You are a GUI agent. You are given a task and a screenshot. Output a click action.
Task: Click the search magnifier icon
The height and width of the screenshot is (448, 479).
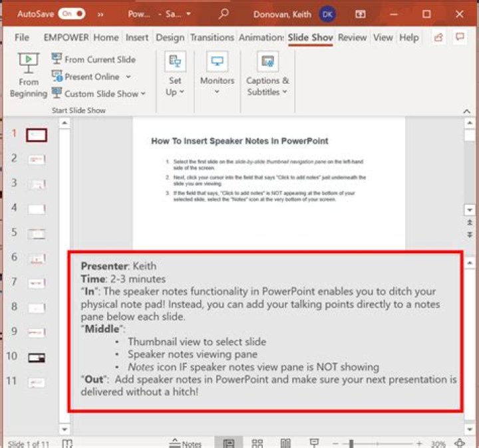pos(224,14)
